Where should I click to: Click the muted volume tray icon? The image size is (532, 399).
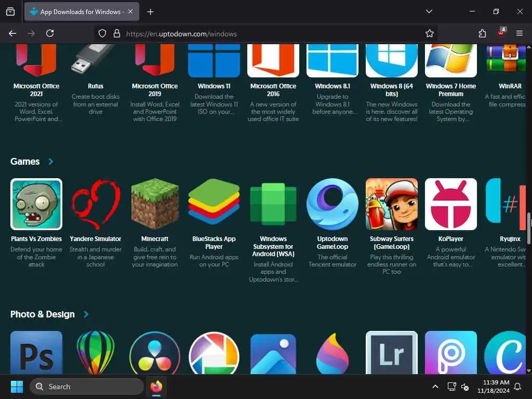[465, 387]
